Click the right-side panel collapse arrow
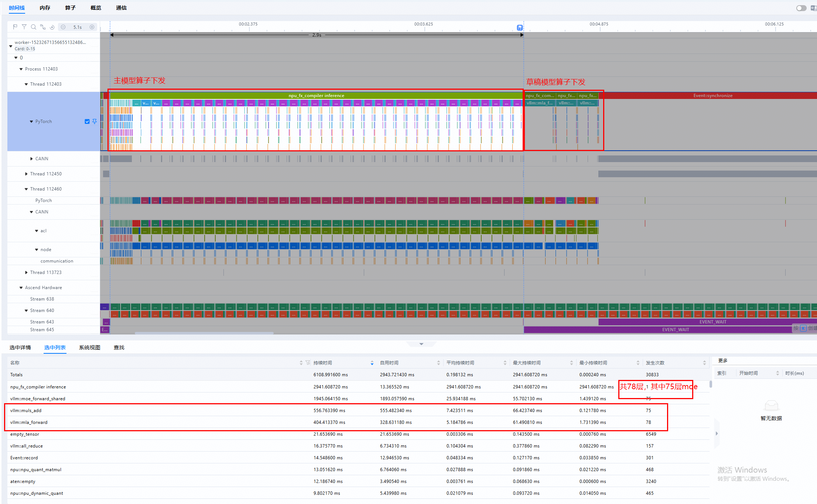 coord(717,433)
